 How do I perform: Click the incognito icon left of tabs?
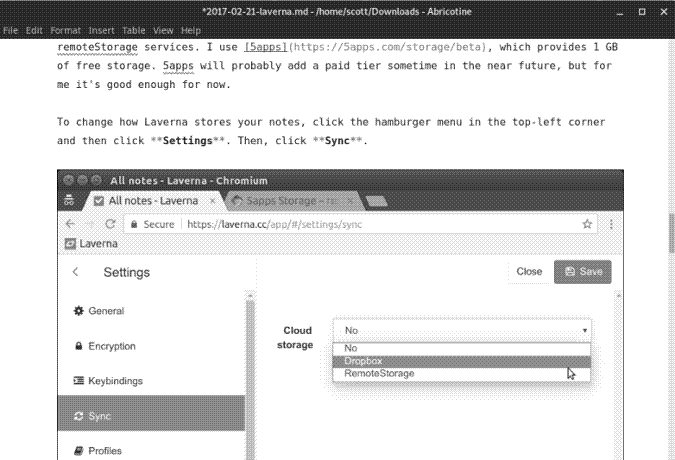69,200
